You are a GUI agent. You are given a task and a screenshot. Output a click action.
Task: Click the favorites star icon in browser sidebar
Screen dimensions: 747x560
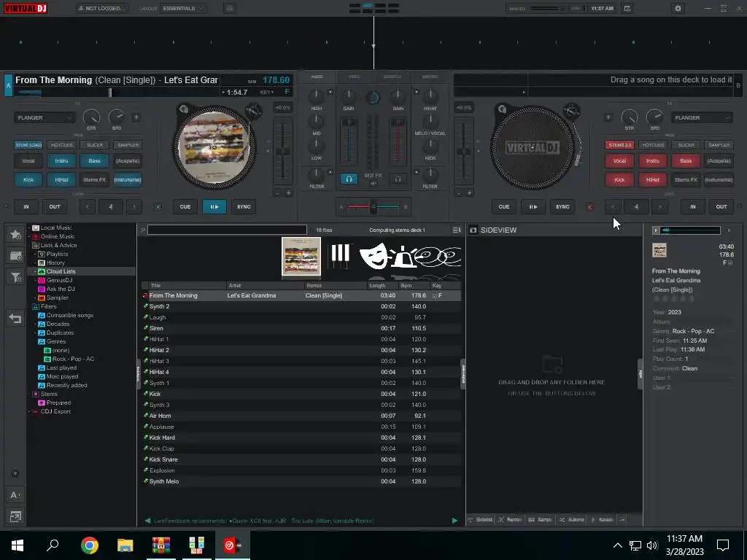15,234
